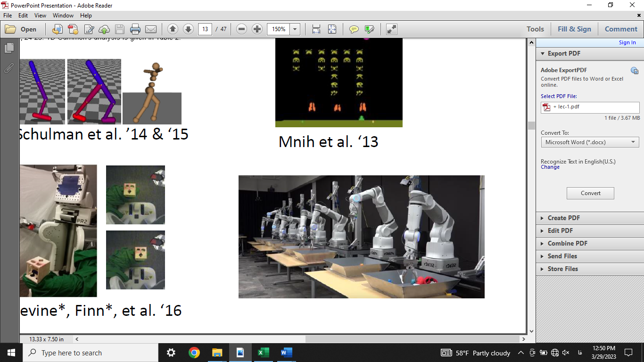Viewport: 644px width, 362px height.
Task: Click the Print icon
Action: coord(135,29)
